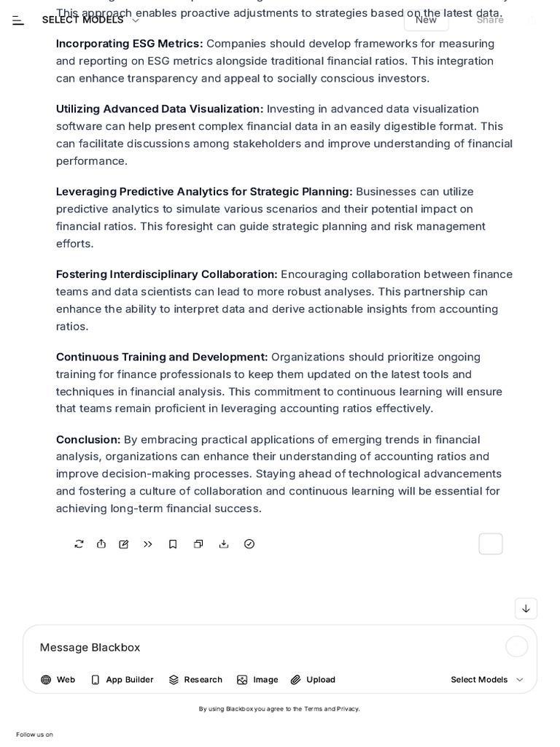This screenshot has width=560, height=747.
Task: Toggle Research mode
Action: (x=195, y=680)
